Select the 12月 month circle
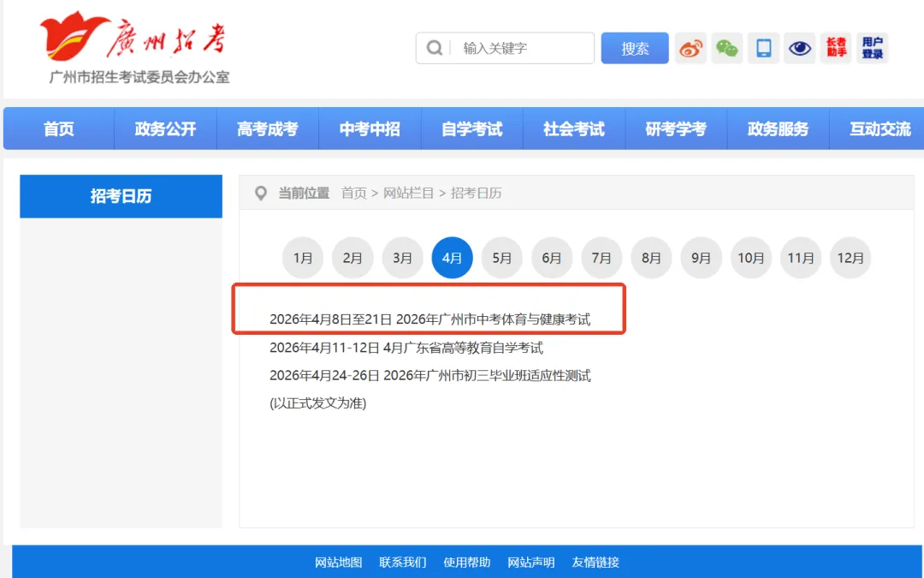Viewport: 924px width, 578px height. pos(850,257)
